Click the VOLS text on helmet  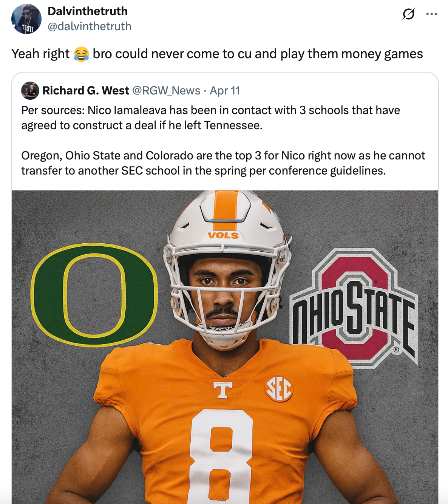pos(223,235)
